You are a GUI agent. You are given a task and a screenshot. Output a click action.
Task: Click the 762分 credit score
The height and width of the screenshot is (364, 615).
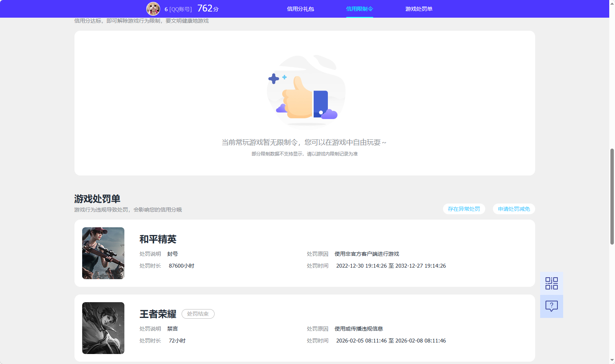point(208,8)
